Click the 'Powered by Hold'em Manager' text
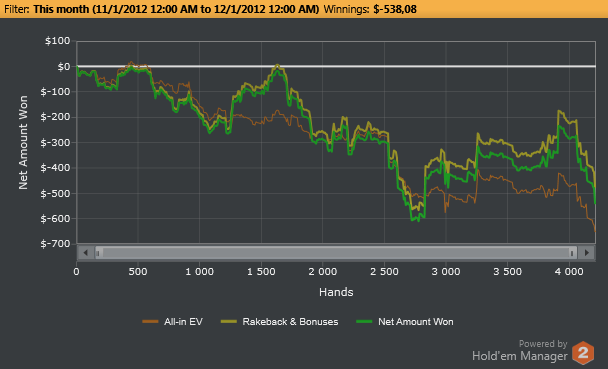 tap(520, 350)
